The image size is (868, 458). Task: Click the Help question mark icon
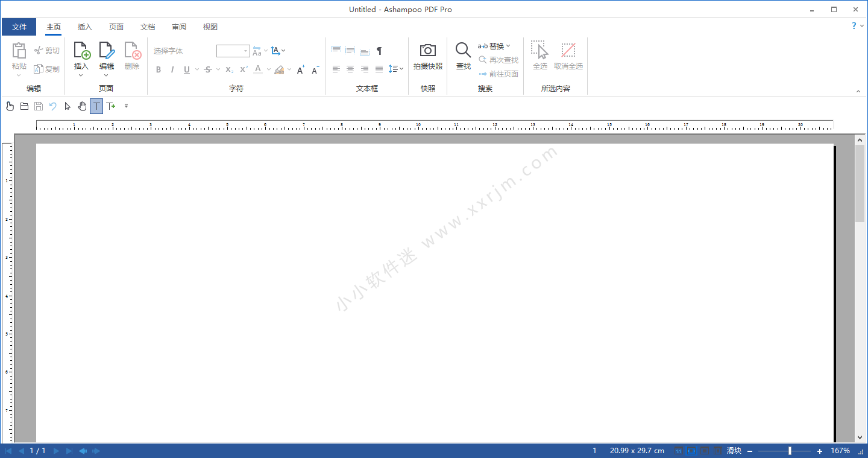coord(854,26)
